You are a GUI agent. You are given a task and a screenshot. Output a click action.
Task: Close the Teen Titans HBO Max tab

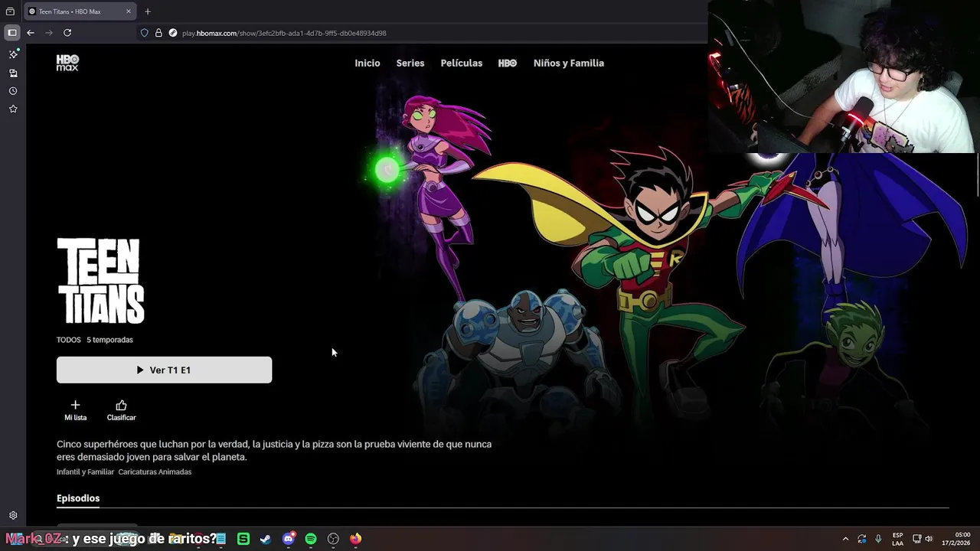click(129, 11)
